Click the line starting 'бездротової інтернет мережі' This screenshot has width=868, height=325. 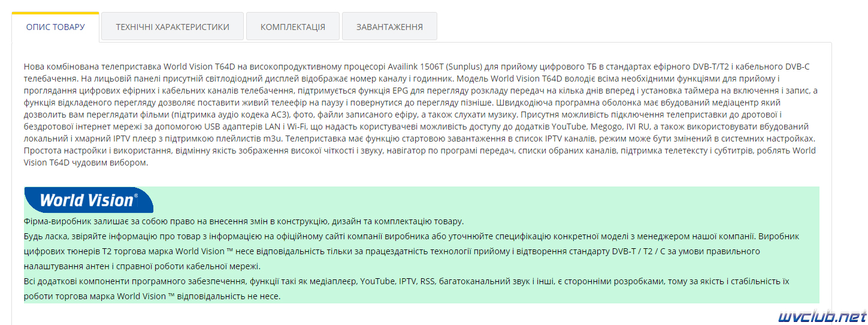tap(416, 126)
